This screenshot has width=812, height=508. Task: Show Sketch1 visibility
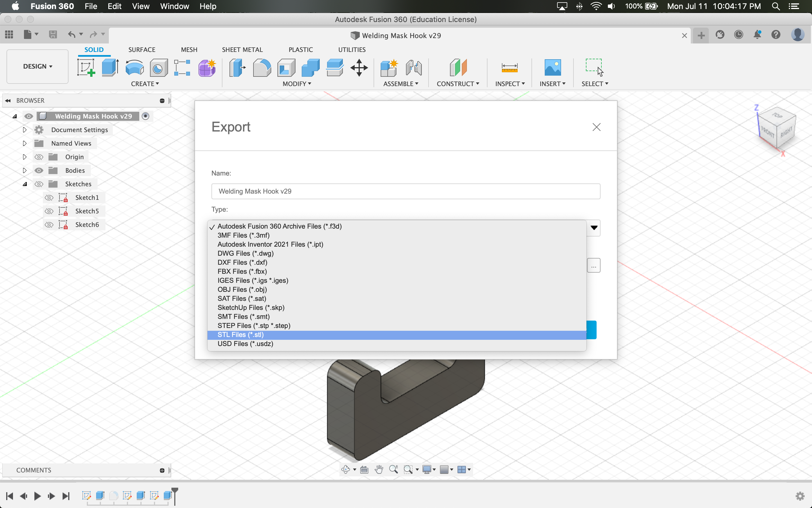[49, 198]
